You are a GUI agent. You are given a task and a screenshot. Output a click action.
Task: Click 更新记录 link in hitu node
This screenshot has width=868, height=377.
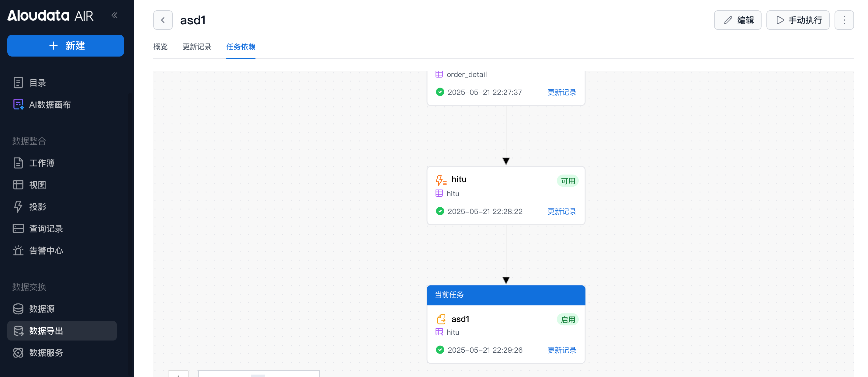point(561,212)
